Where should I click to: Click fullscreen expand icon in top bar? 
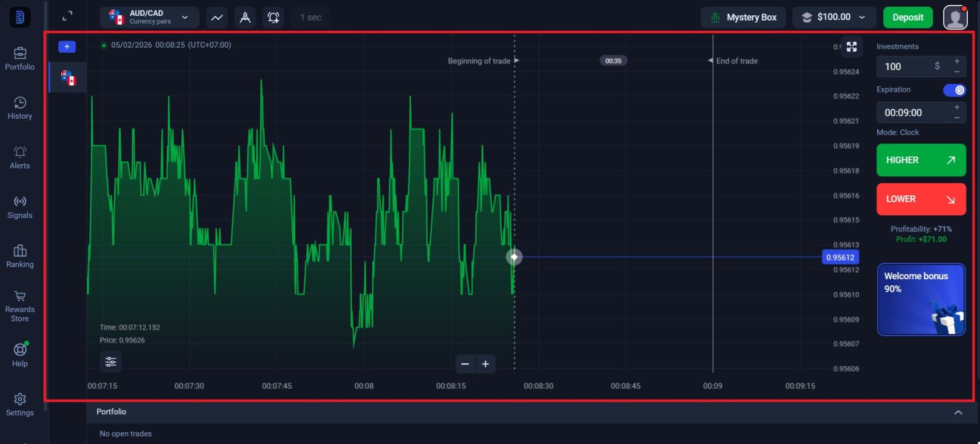[x=67, y=17]
